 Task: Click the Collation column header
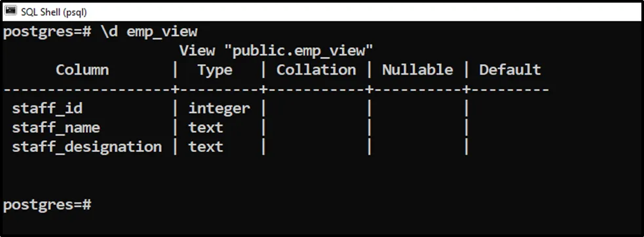click(x=316, y=70)
